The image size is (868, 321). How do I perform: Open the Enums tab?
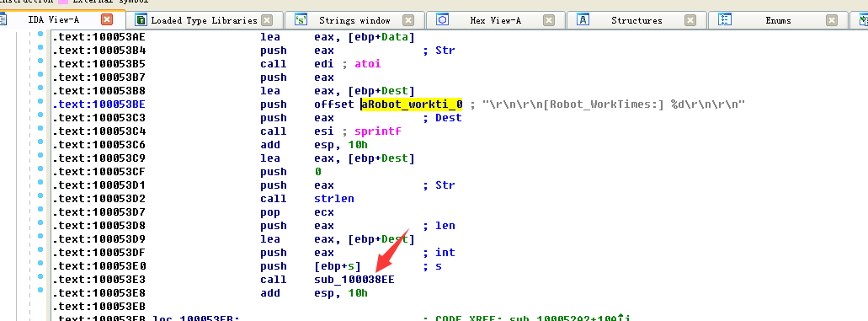(x=778, y=20)
